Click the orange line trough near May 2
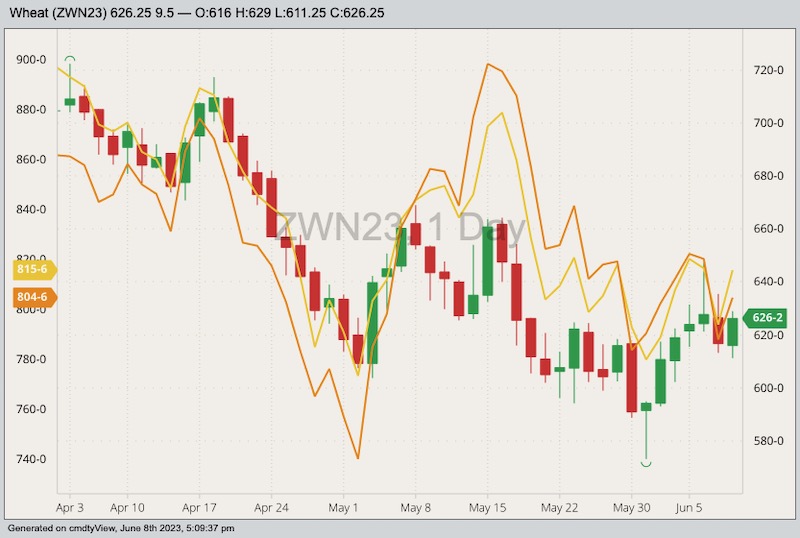 point(358,457)
